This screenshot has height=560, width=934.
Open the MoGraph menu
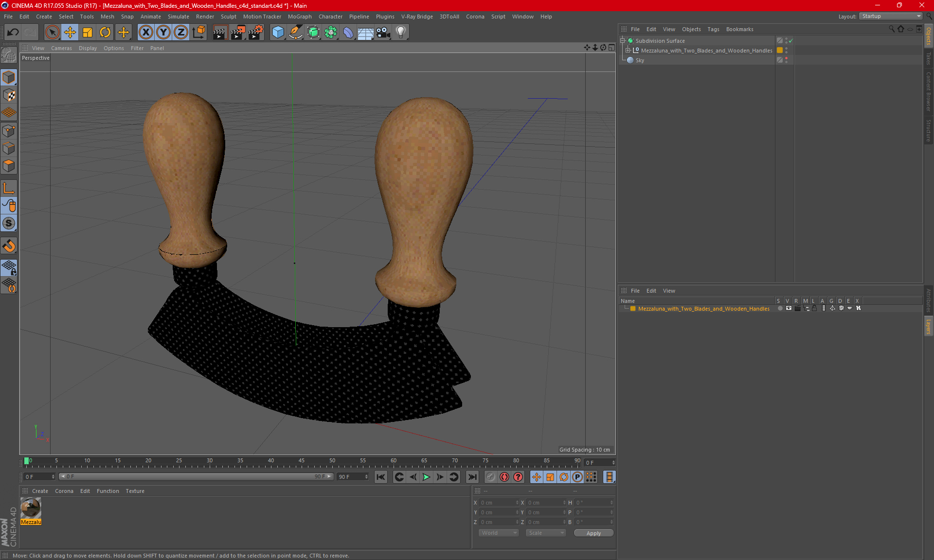pos(300,17)
